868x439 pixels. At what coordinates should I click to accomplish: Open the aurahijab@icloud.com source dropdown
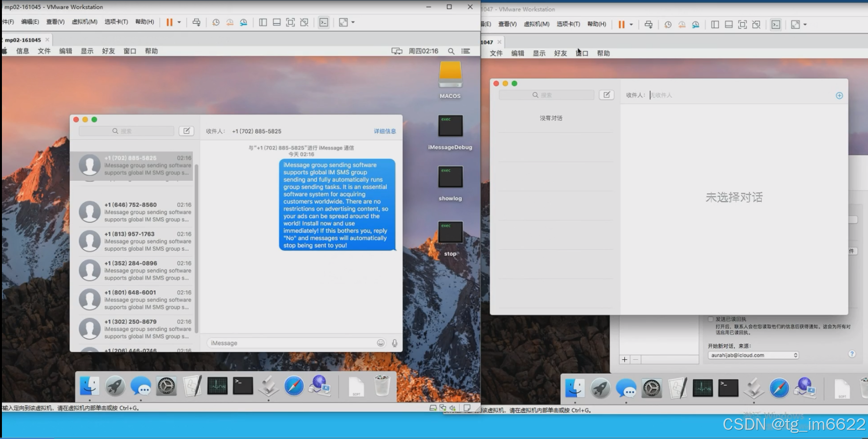(x=753, y=355)
